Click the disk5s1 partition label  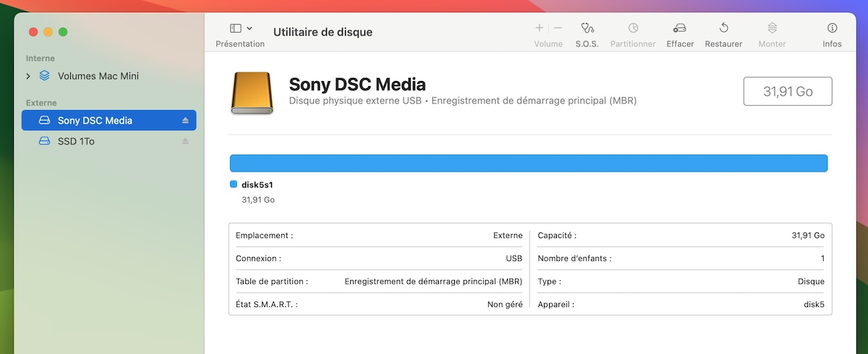[257, 185]
